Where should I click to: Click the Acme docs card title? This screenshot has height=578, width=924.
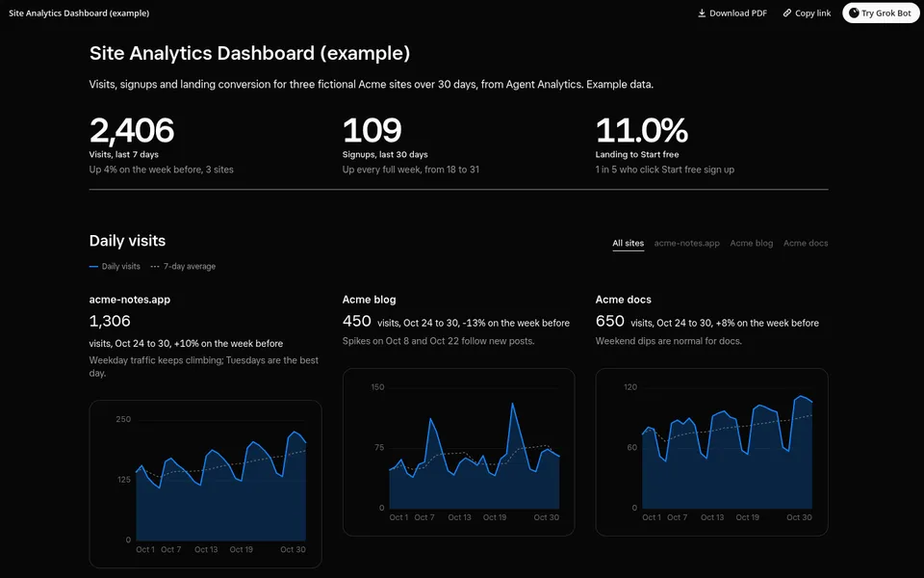point(624,300)
